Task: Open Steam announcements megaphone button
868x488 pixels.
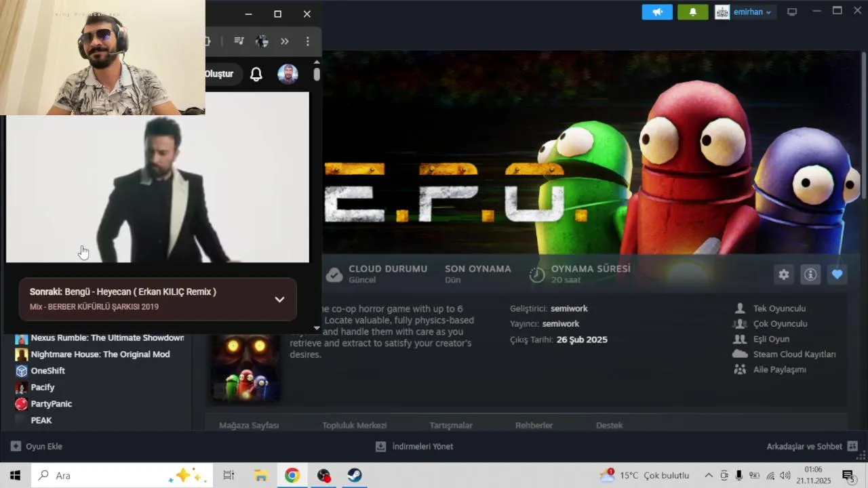Action: (657, 12)
